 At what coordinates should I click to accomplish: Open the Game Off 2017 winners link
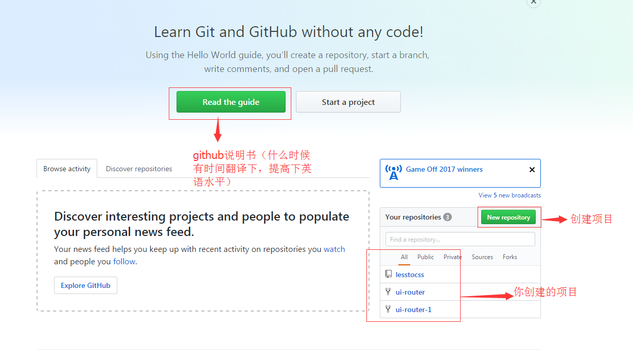[x=444, y=169]
